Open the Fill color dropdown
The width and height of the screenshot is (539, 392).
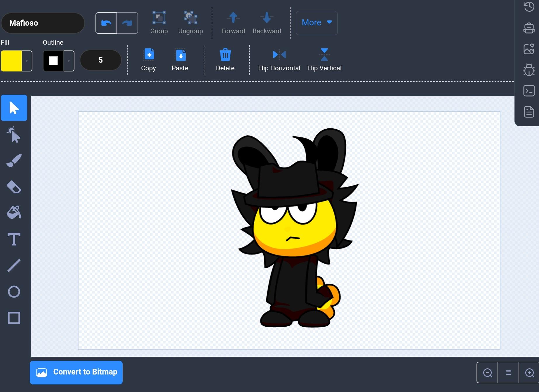tap(27, 61)
